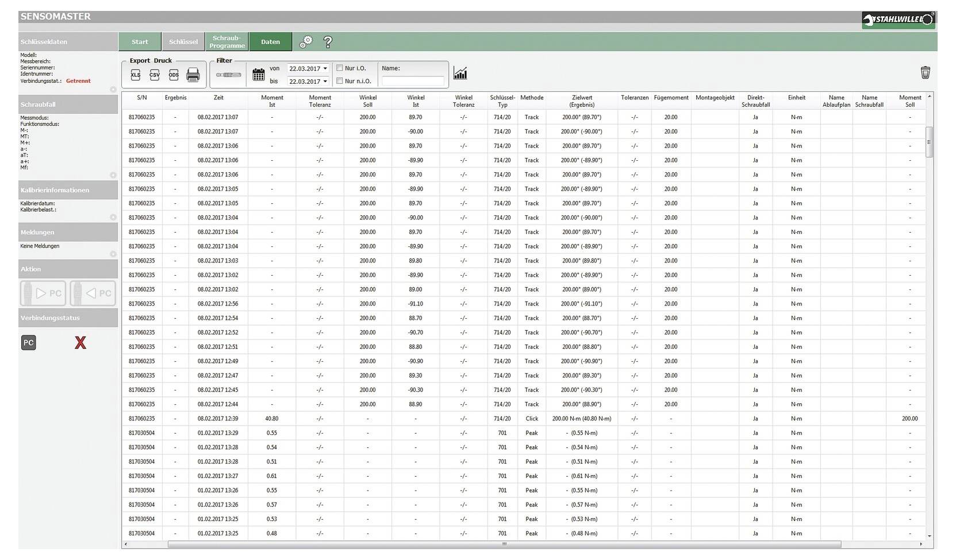Click into the Name filter field
This screenshot has height=560, width=956.
click(413, 81)
